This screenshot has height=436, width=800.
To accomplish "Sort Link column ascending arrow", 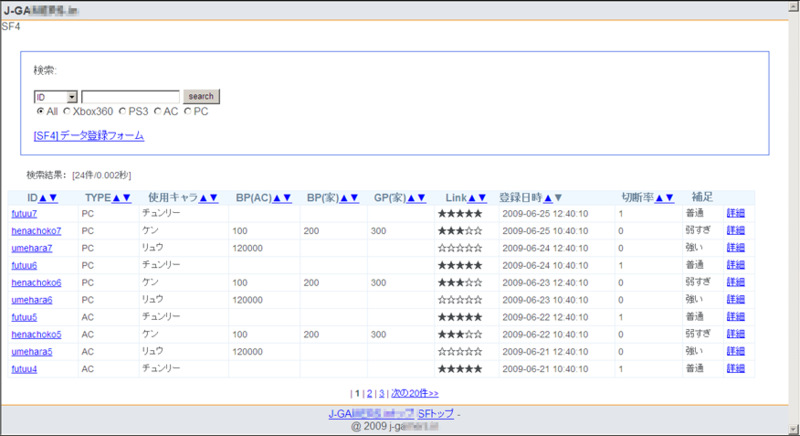I will click(x=472, y=198).
